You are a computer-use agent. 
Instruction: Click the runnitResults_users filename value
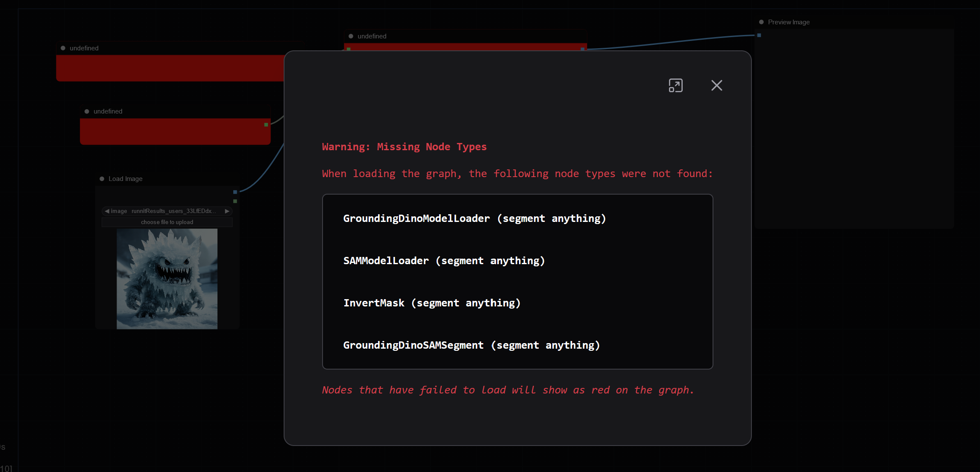pos(173,211)
